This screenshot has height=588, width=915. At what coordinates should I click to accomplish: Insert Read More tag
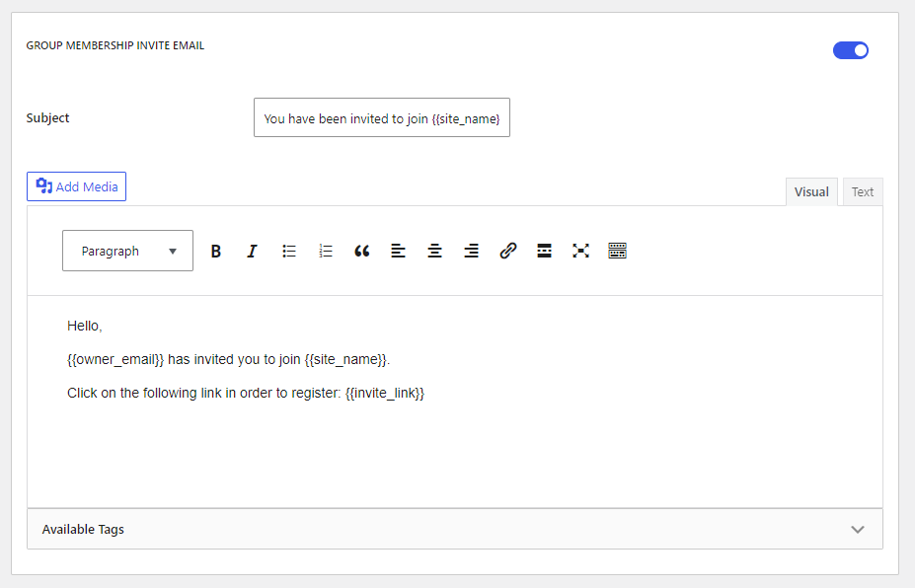(x=545, y=251)
